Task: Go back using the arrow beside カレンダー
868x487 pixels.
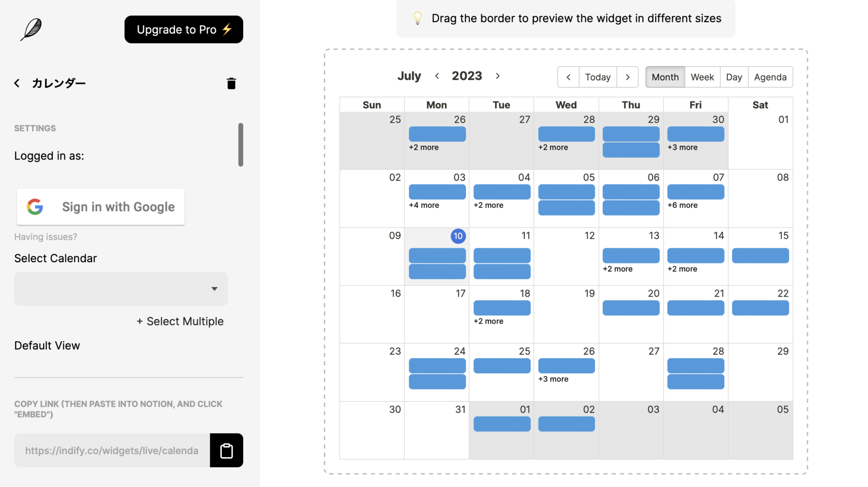Action: pyautogui.click(x=17, y=83)
